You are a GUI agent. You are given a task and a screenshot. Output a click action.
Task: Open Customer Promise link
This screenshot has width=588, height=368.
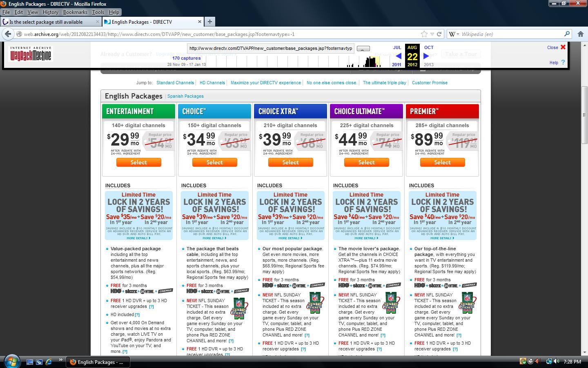point(430,83)
